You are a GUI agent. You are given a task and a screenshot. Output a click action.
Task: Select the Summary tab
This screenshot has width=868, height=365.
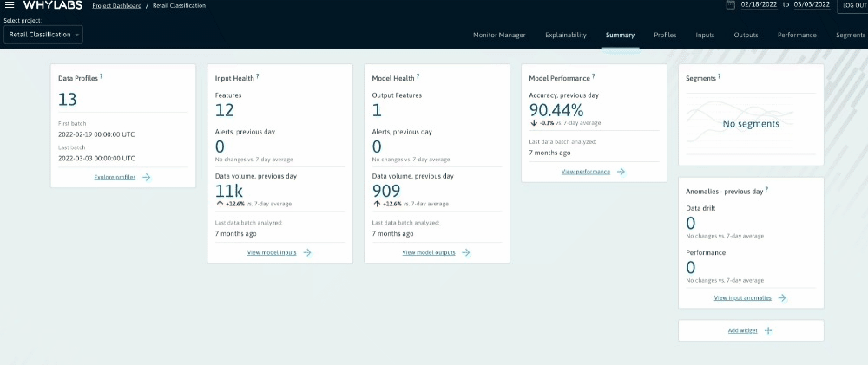620,35
